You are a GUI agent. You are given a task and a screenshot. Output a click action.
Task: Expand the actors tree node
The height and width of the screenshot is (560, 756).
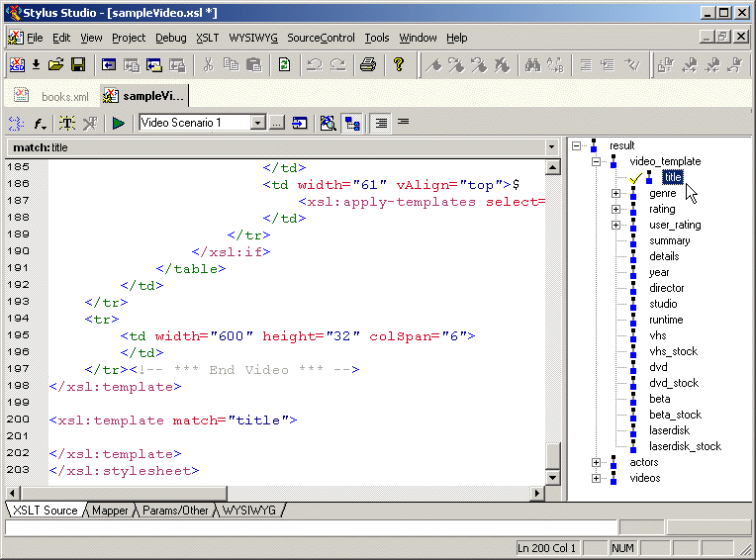(596, 462)
